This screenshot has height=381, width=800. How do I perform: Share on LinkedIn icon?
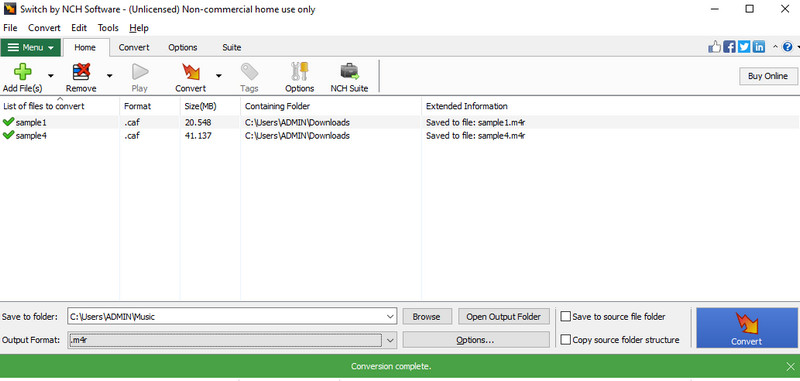pyautogui.click(x=759, y=47)
